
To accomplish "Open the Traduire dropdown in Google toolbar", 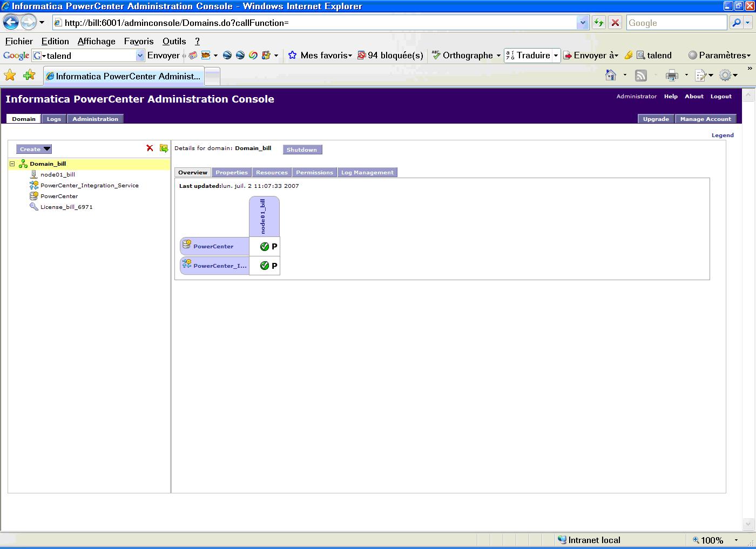I will point(556,56).
